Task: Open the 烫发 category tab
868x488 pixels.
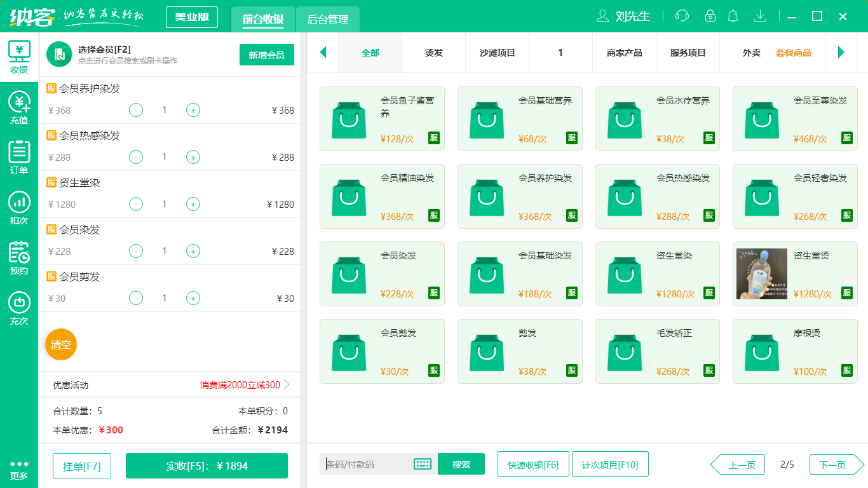Action: point(433,53)
